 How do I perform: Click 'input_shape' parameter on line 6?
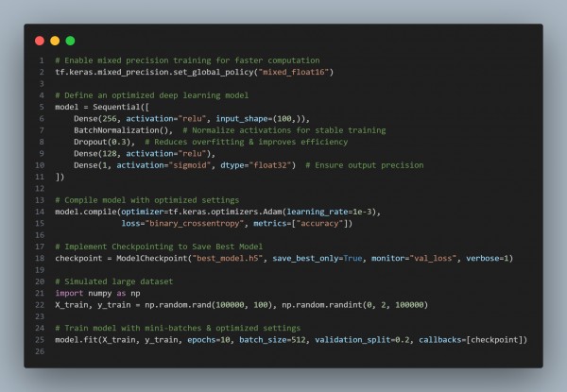pos(242,118)
